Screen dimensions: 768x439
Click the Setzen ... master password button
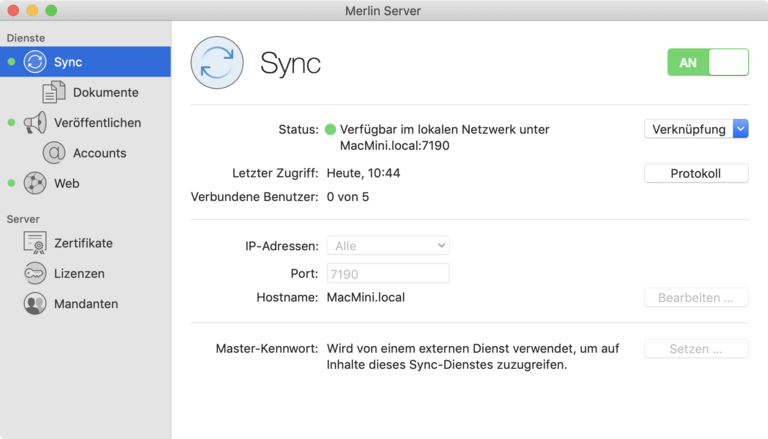pyautogui.click(x=696, y=349)
